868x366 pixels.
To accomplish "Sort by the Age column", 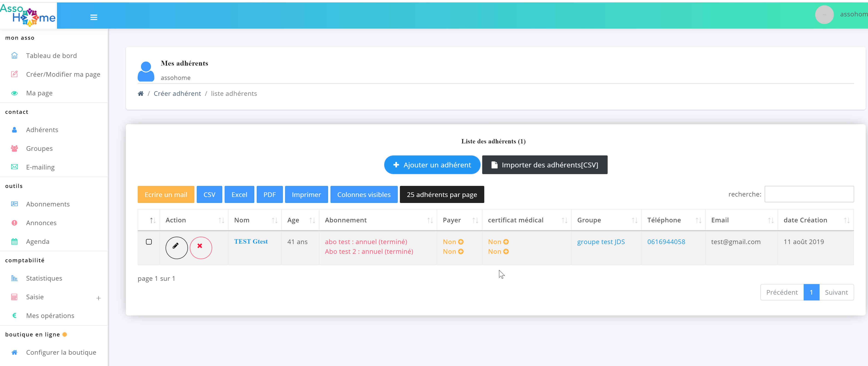I will [x=300, y=220].
